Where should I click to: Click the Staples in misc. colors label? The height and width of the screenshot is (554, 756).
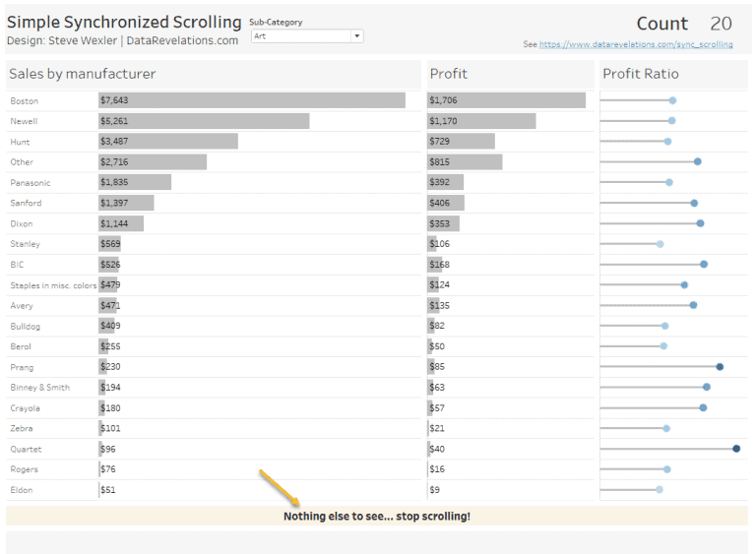(x=53, y=285)
